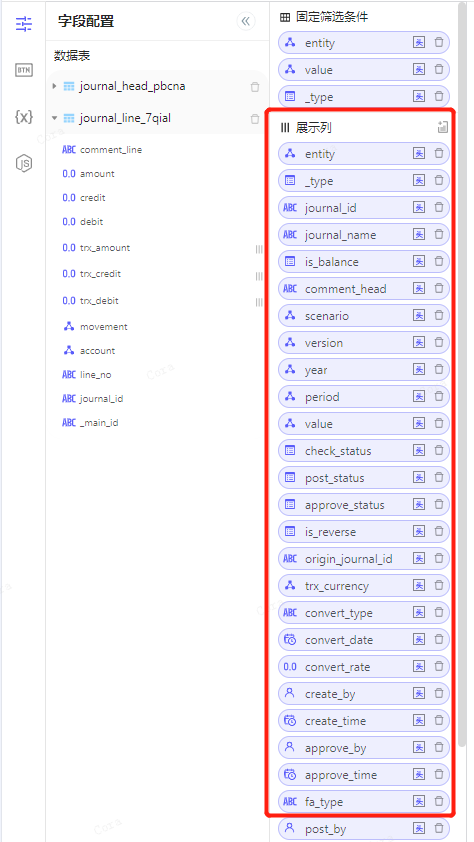
Task: Open the {x} variables sidebar icon
Action: pos(24,116)
